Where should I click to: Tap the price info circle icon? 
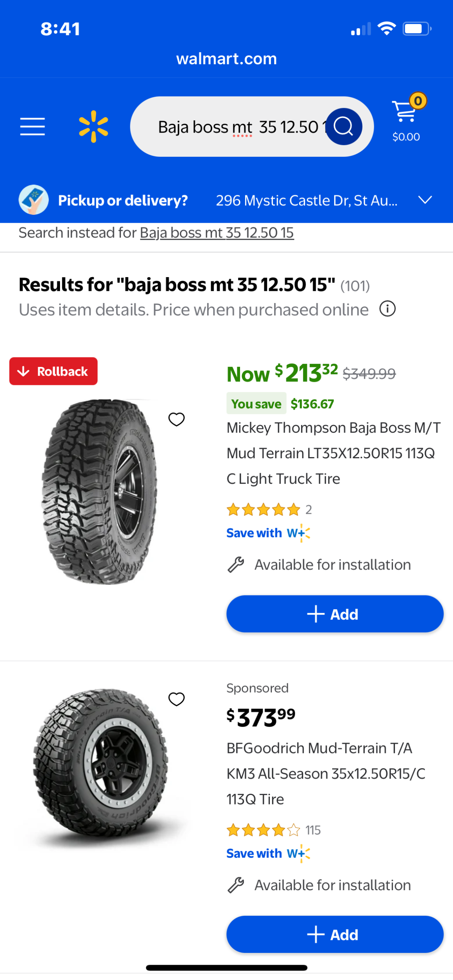387,309
